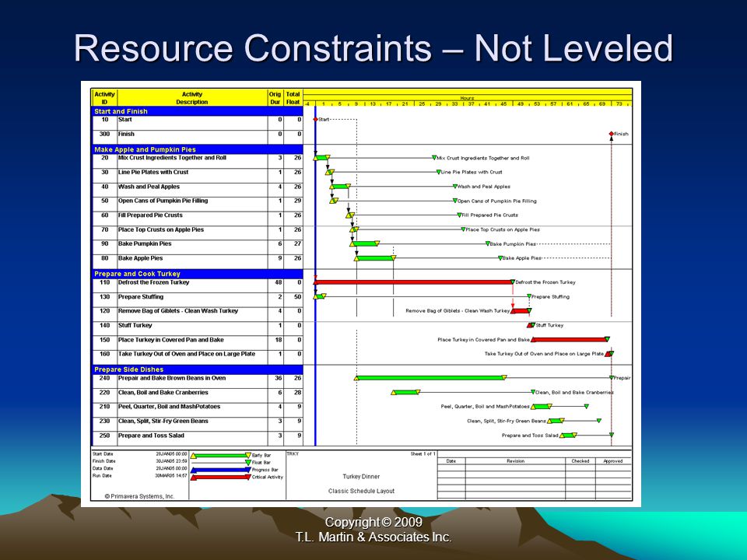Screen dimensions: 747x560
Task: Select the Make Apple and Pumpkin Pies band
Action: [x=197, y=149]
